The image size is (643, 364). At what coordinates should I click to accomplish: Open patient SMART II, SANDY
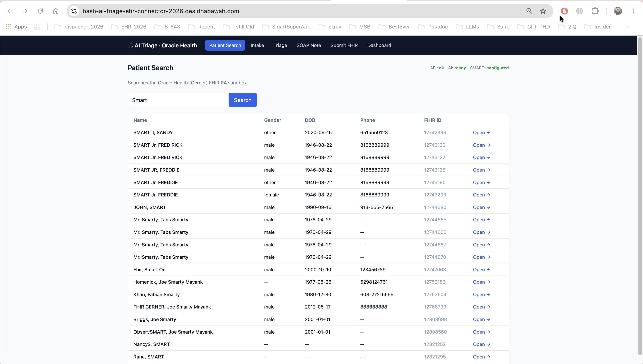point(481,132)
